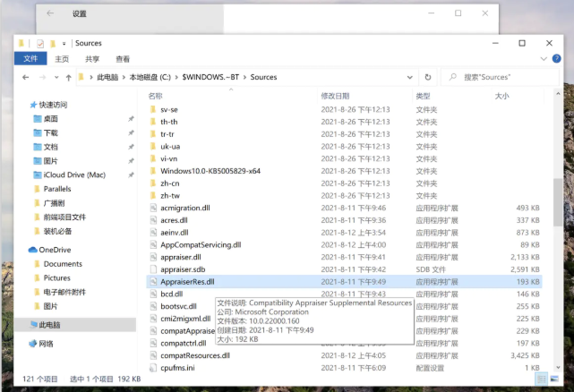This screenshot has height=392, width=574.
Task: Select appraiser.sdb file icon
Action: 153,269
